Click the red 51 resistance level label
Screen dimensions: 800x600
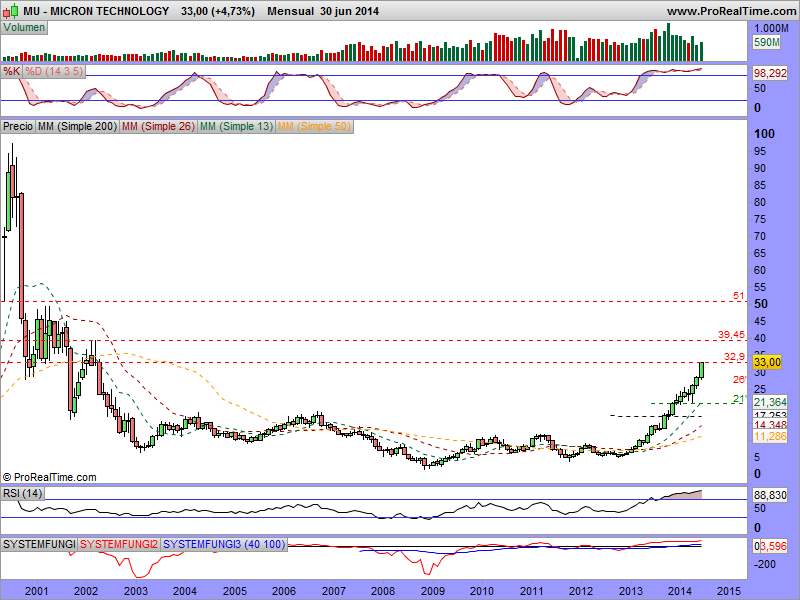(x=738, y=296)
